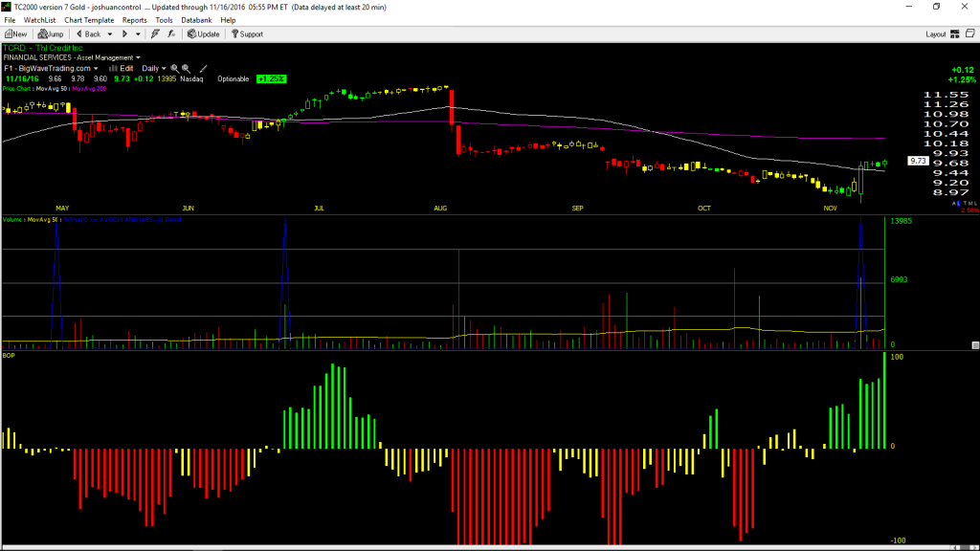Click the cascade windows icon
Screen dimensions: 980x551
click(x=970, y=33)
